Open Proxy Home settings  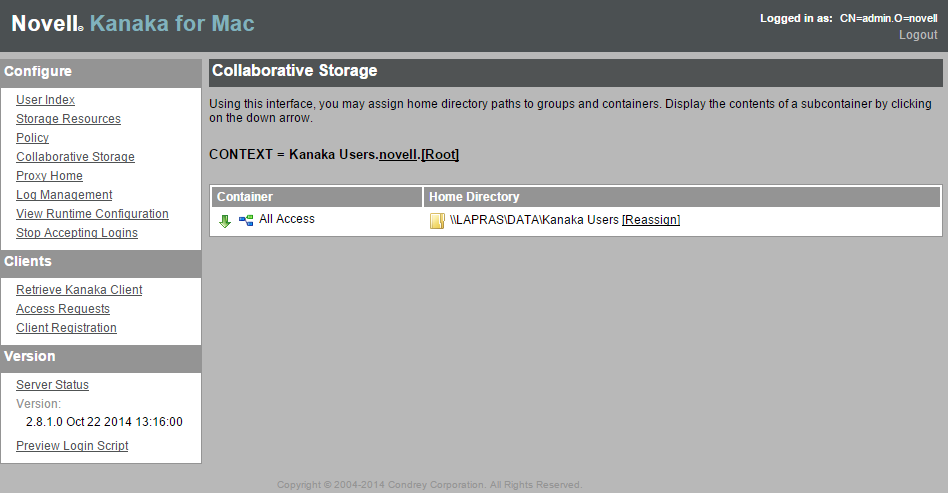49,176
